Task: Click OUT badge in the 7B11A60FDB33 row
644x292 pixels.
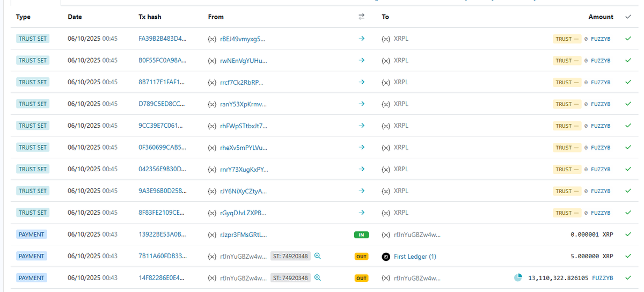Action: pos(361,257)
